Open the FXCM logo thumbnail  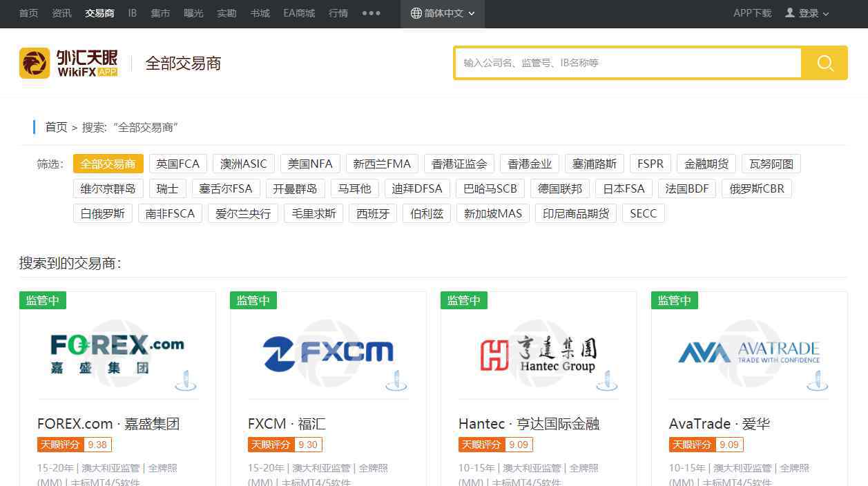coord(328,353)
